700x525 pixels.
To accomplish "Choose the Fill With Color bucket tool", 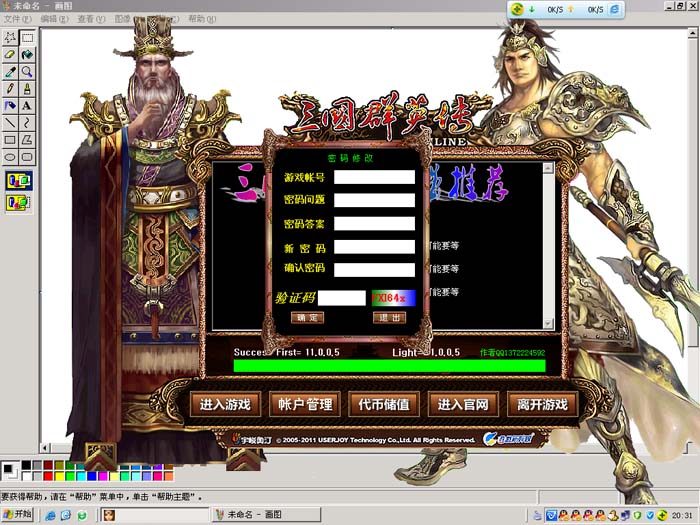I will click(x=27, y=55).
